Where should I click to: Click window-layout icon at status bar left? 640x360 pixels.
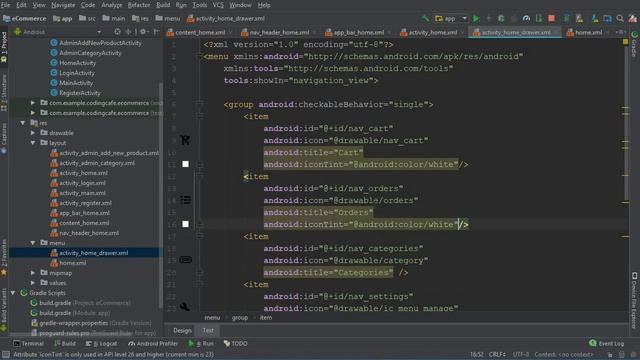coord(6,355)
